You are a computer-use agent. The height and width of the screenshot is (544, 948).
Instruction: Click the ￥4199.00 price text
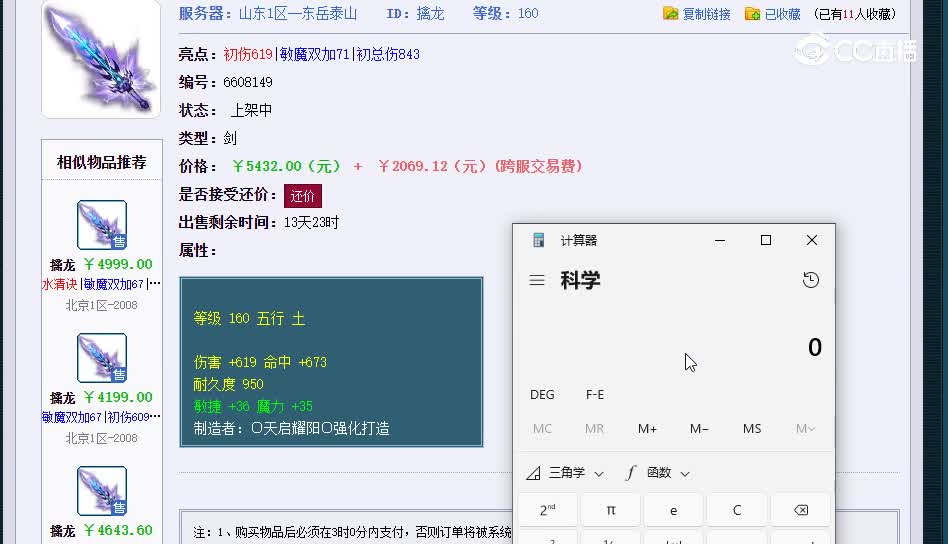tap(118, 397)
